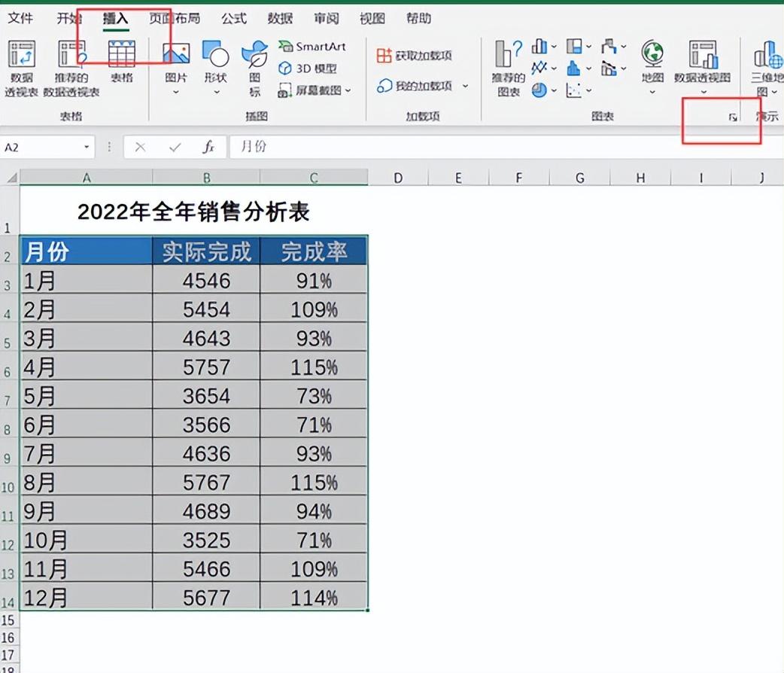Select column G header
Image resolution: width=784 pixels, height=673 pixels.
(580, 178)
